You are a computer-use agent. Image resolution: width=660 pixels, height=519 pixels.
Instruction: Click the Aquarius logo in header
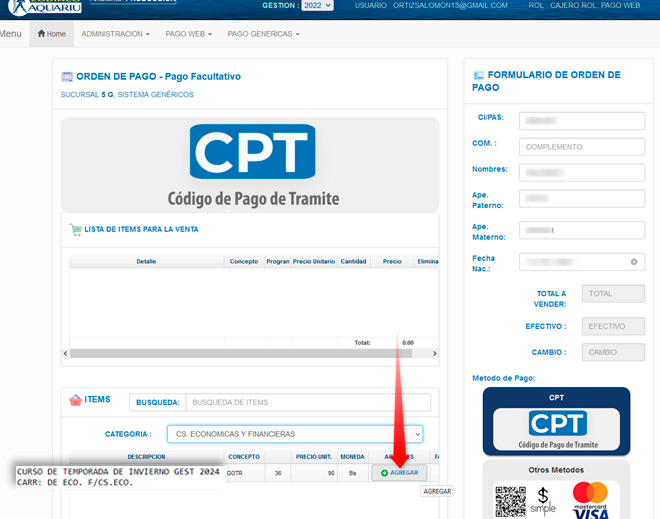point(45,7)
